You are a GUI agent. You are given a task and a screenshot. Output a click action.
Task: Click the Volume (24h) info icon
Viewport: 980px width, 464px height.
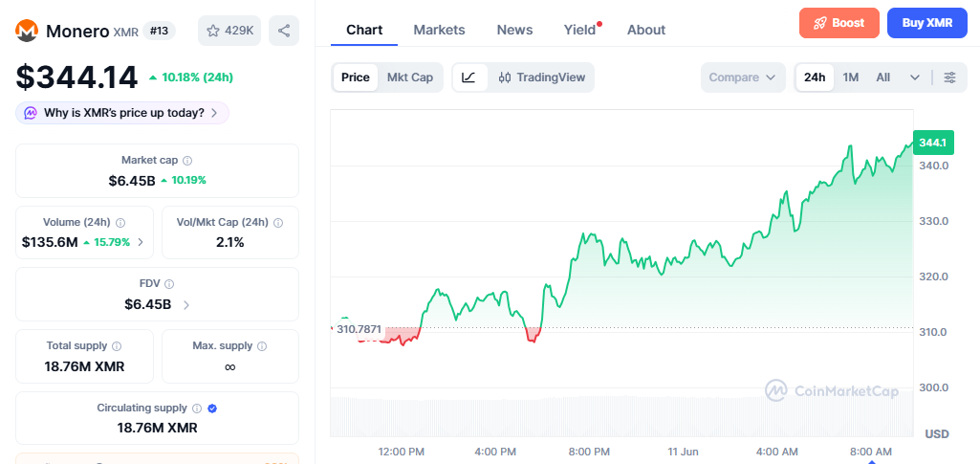tap(120, 223)
